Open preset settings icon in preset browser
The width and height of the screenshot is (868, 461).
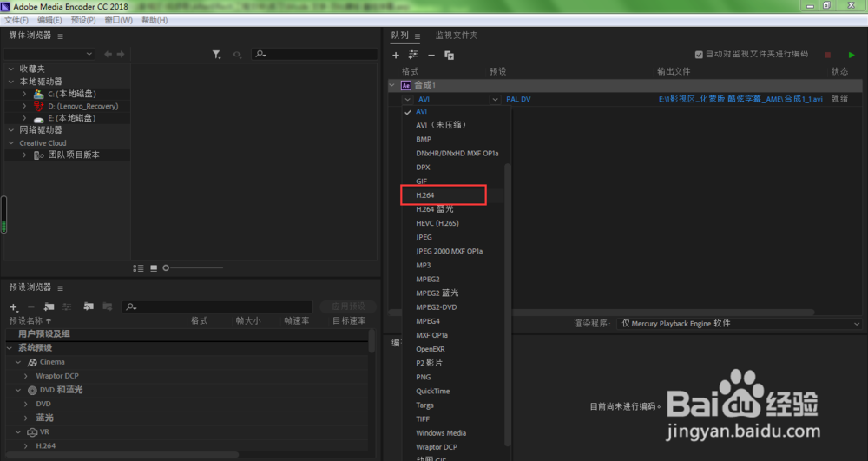tap(67, 306)
